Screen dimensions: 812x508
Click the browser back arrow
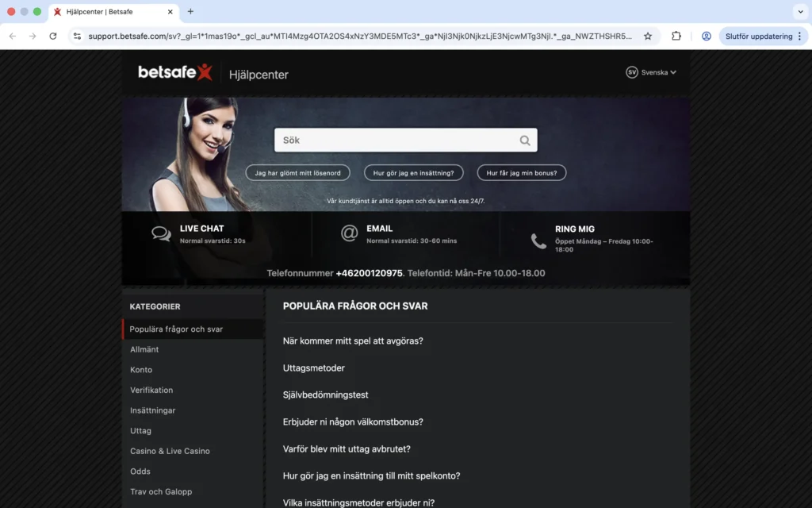tap(12, 36)
